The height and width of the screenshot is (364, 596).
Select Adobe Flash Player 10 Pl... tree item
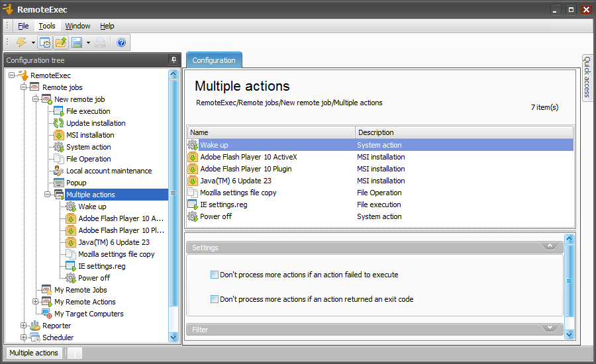[121, 230]
